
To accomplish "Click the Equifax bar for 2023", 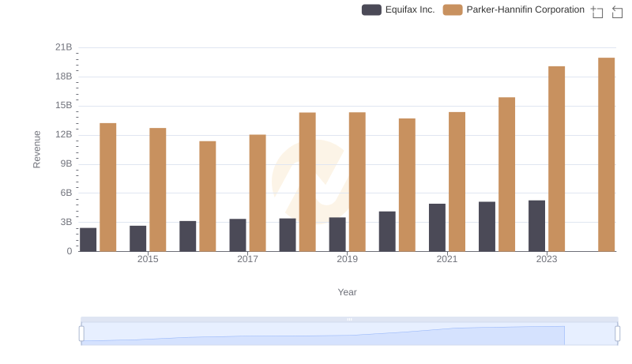I will 537,226.
